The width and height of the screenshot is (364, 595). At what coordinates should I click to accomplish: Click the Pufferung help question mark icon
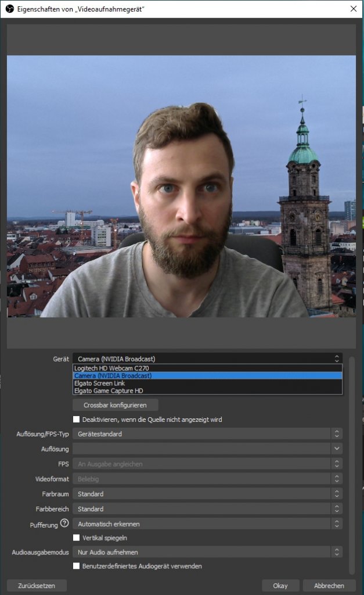(x=64, y=523)
